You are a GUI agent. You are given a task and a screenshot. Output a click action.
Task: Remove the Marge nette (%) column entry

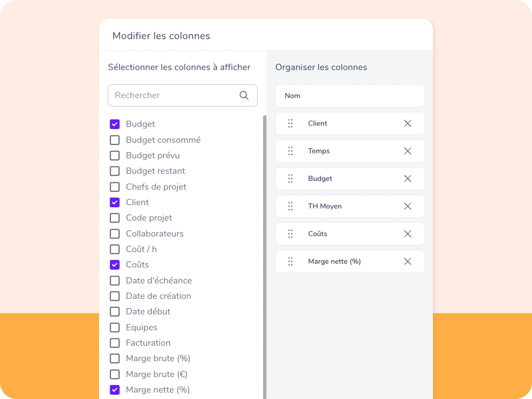point(408,261)
